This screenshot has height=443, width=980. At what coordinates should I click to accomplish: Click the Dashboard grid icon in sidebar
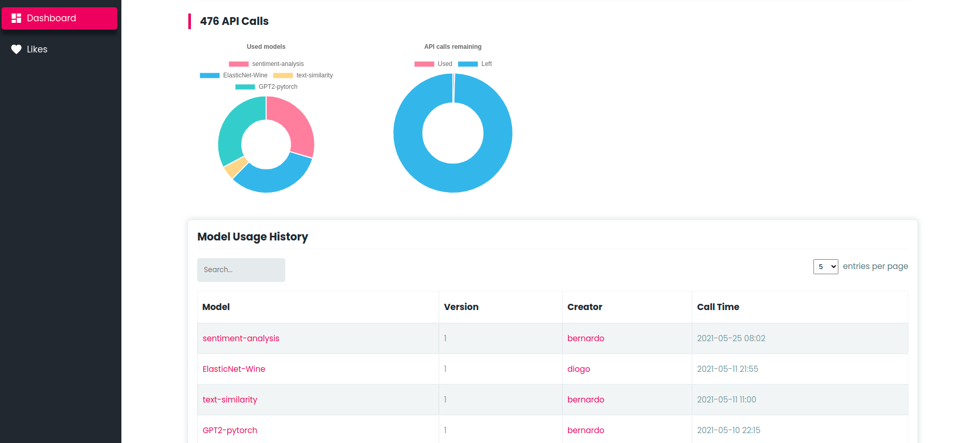pyautogui.click(x=17, y=18)
